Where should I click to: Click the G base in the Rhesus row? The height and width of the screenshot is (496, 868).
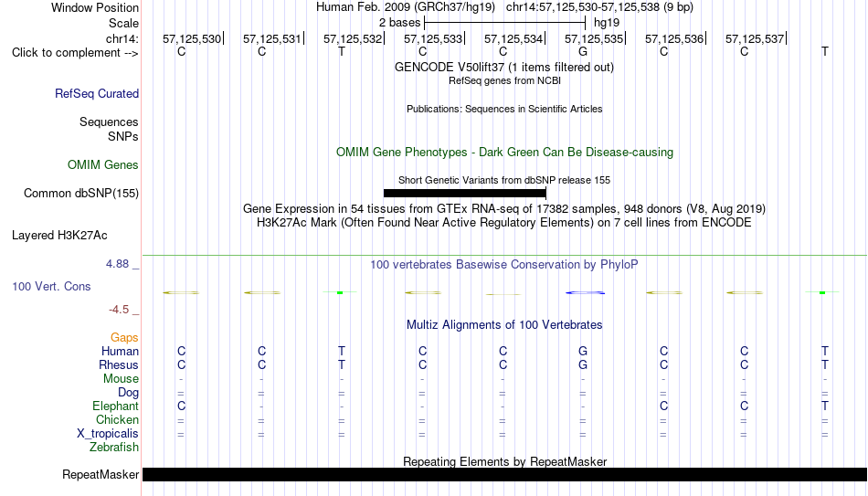(x=583, y=365)
